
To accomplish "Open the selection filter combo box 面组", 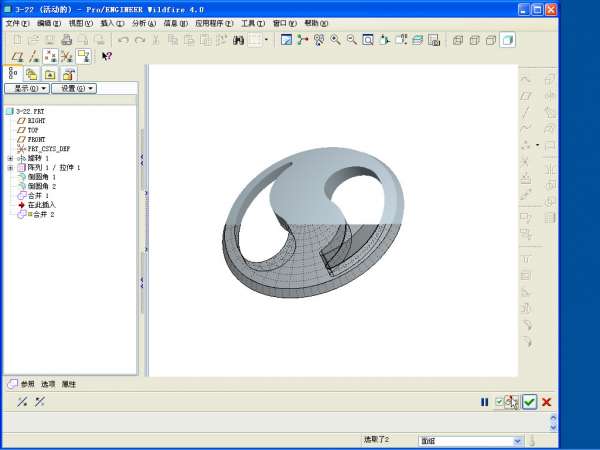I will click(x=470, y=440).
